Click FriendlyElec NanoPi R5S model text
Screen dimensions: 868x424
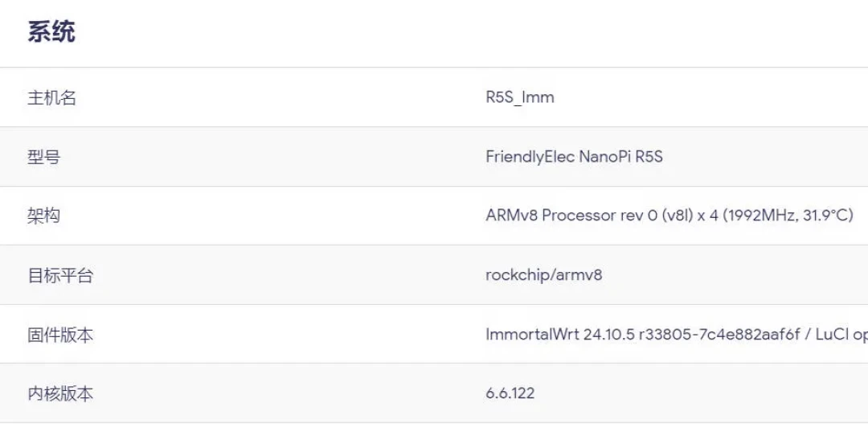574,157
